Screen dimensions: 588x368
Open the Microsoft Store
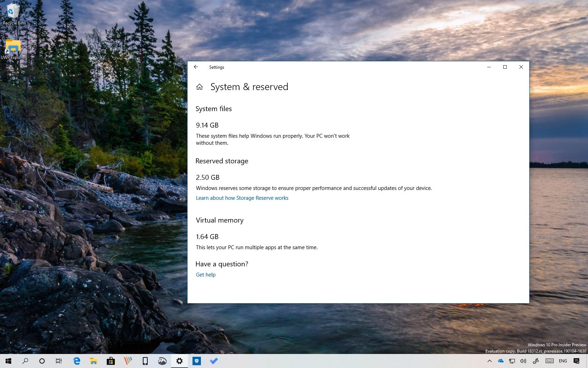[111, 361]
